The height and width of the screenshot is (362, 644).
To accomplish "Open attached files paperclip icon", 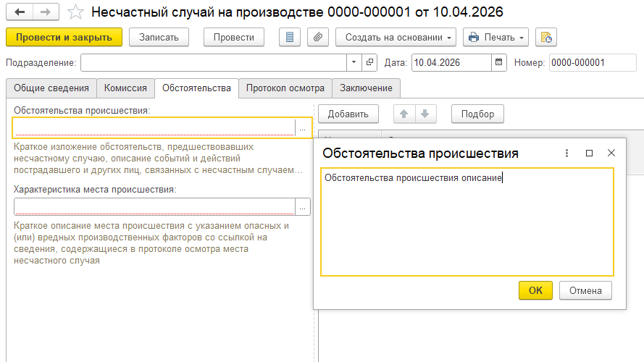I will (317, 38).
